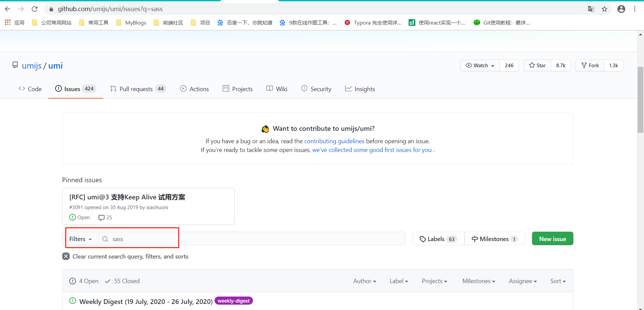Viewport: 644px width, 310px height.
Task: Fork the umi repository
Action: (590, 66)
